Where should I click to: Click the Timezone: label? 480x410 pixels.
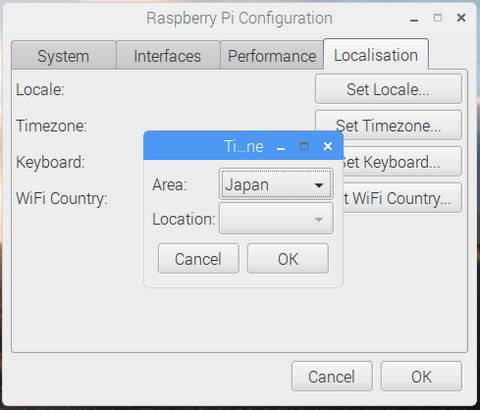tap(52, 126)
